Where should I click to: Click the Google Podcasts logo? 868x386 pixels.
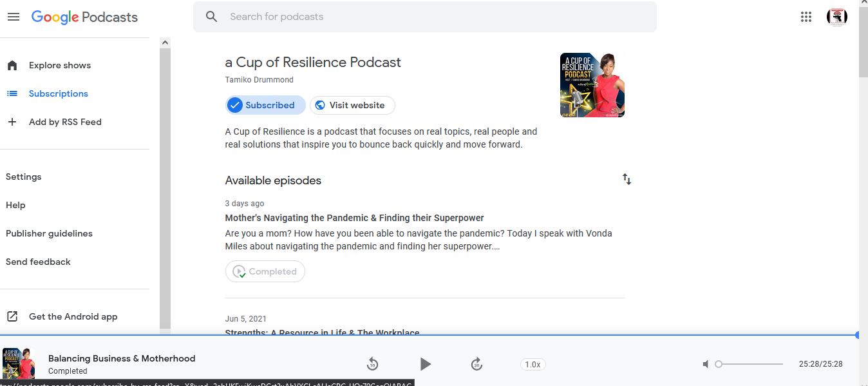(x=84, y=17)
